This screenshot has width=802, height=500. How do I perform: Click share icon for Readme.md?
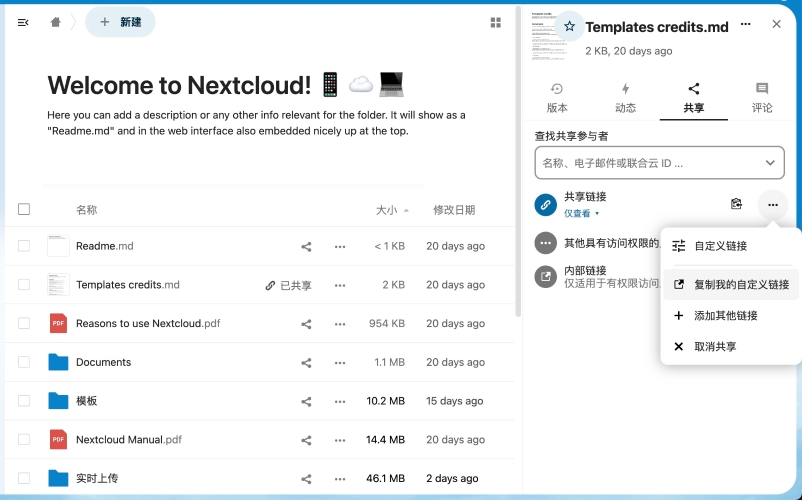307,246
